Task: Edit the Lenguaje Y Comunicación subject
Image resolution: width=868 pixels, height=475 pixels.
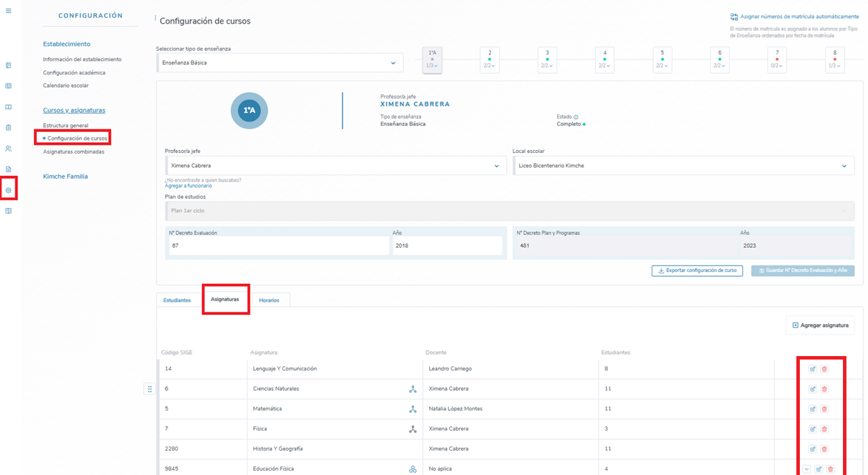Action: pos(812,369)
